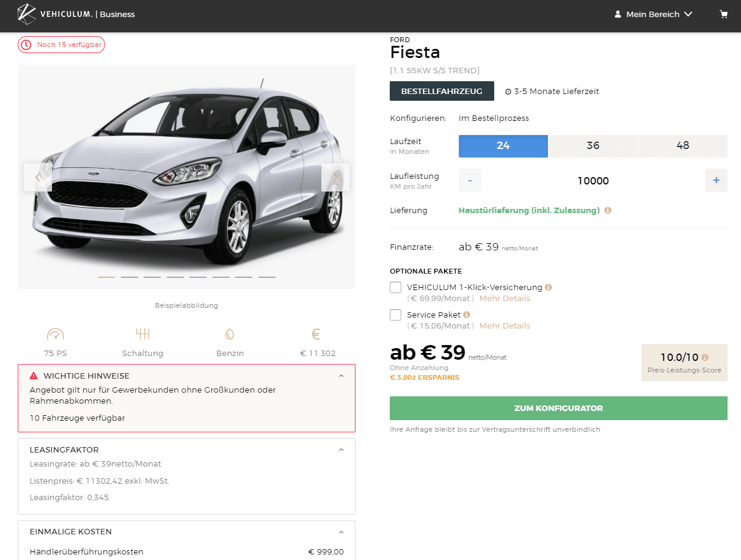This screenshot has height=560, width=741.
Task: Enable the VEHICULUM 1-Klick-Versicherung checkbox
Action: (x=396, y=287)
